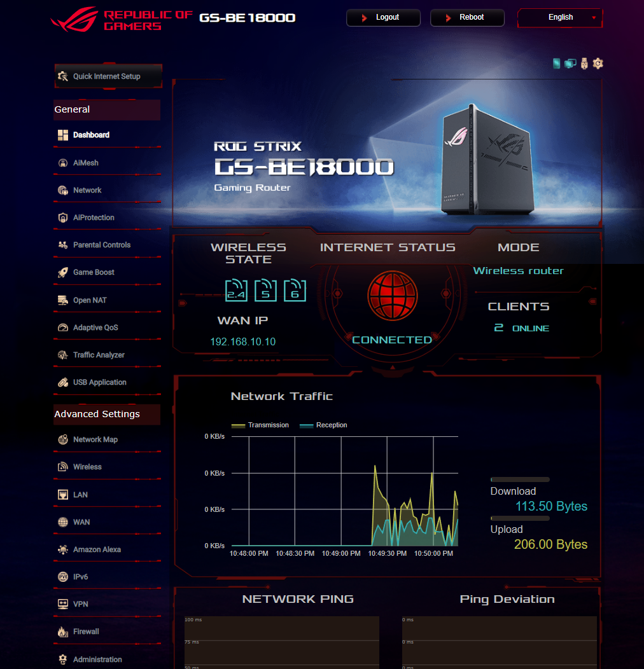
Task: Open Game Boost section
Action: 94,272
